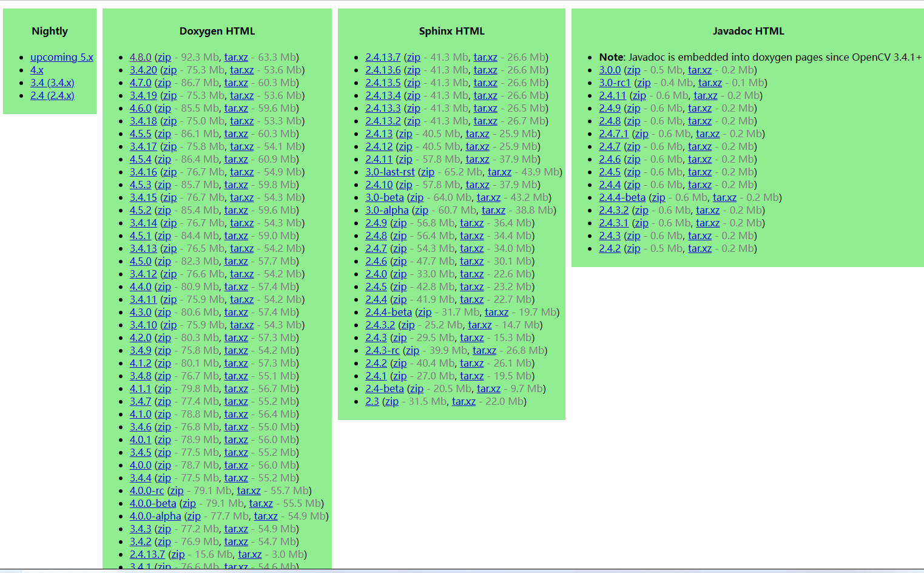Open Sphinx HTML version 2.4-beta link
Screen dimensions: 924x573
[x=385, y=388]
